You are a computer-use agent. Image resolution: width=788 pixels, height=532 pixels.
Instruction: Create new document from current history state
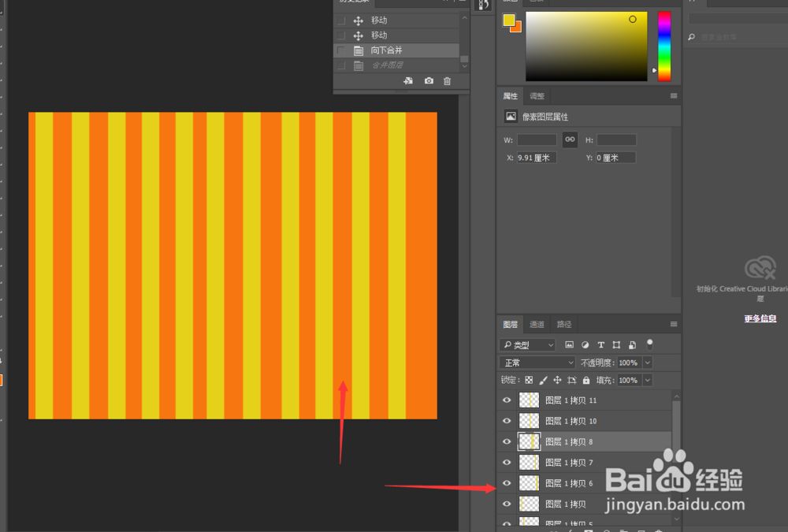(x=408, y=81)
